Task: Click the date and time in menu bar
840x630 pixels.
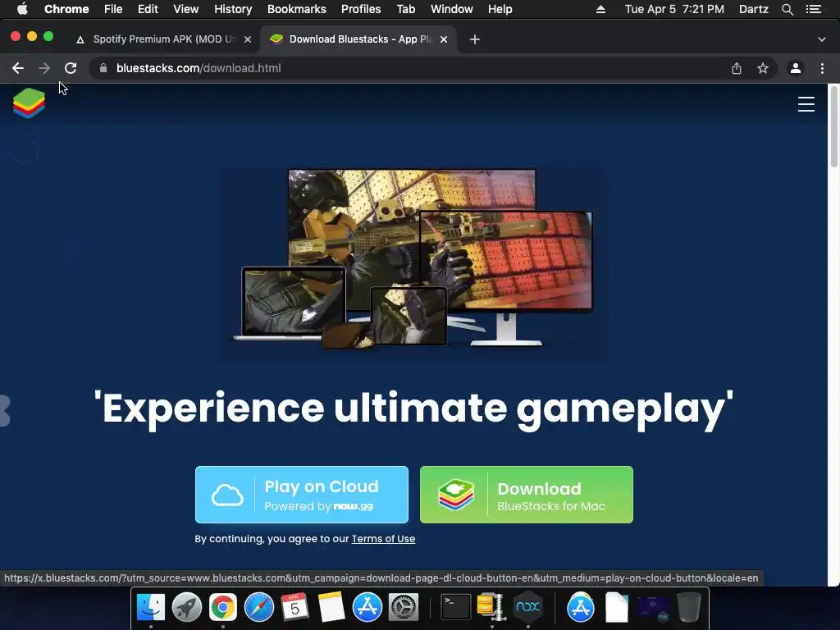Action: pyautogui.click(x=674, y=9)
